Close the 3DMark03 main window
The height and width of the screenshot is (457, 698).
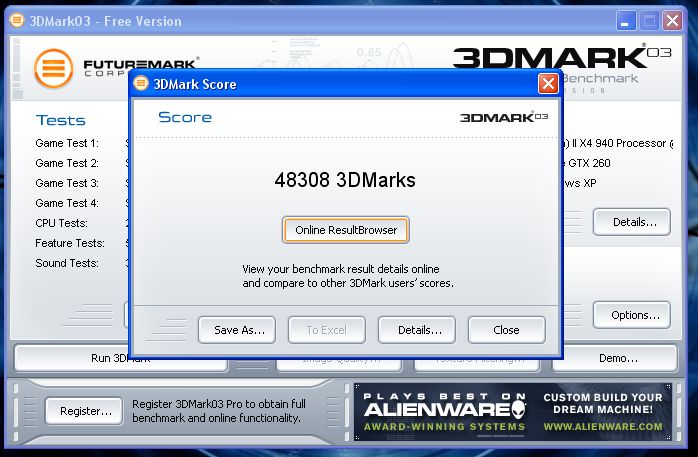pos(672,20)
